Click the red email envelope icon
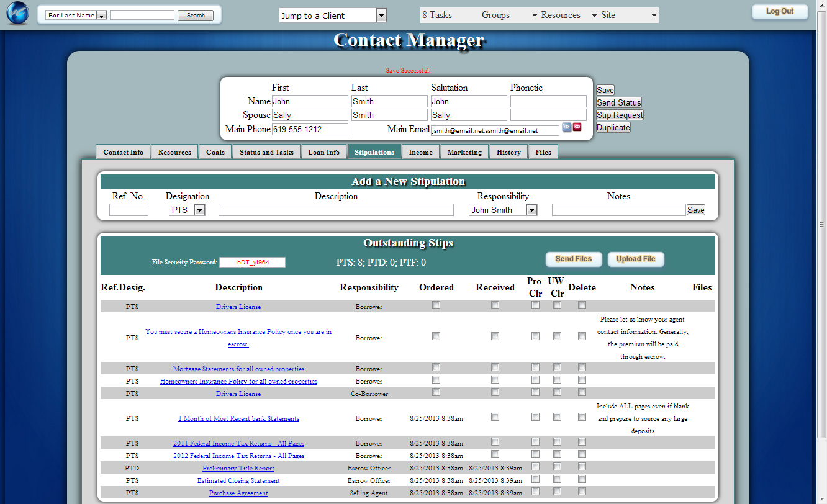This screenshot has height=504, width=827. [x=577, y=127]
